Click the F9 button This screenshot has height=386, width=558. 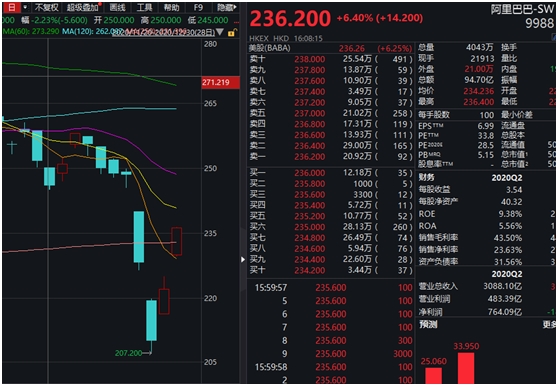[198, 7]
